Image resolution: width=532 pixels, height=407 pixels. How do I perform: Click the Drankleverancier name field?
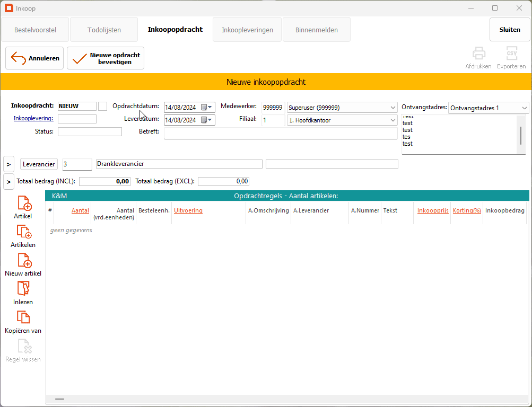point(179,164)
